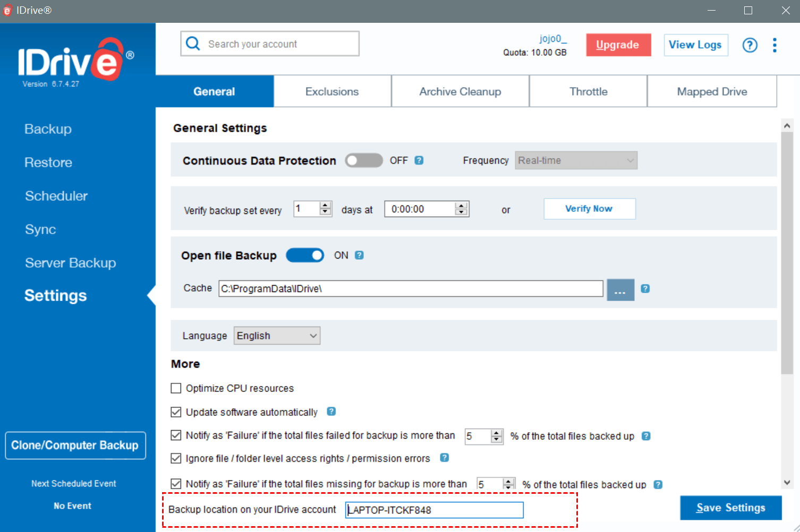The height and width of the screenshot is (532, 800).
Task: Click the Backup location input field
Action: click(434, 510)
